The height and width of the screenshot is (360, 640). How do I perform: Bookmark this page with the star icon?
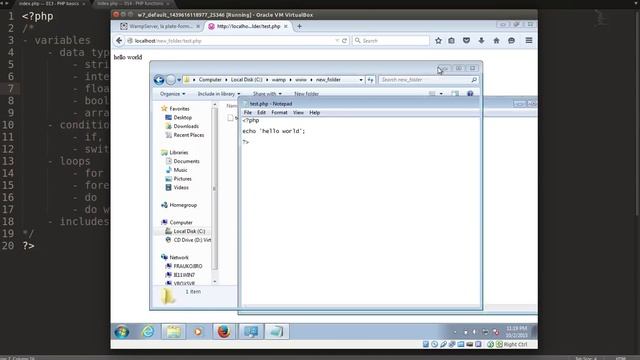[438, 41]
